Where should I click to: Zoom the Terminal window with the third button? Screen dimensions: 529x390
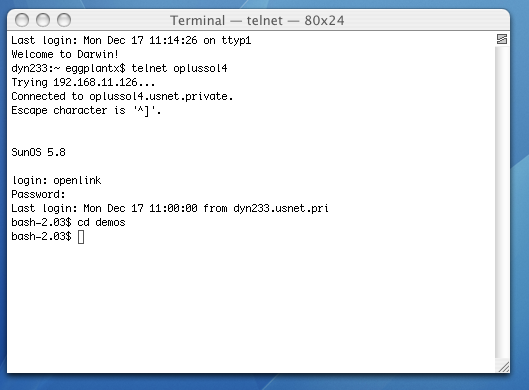point(64,20)
